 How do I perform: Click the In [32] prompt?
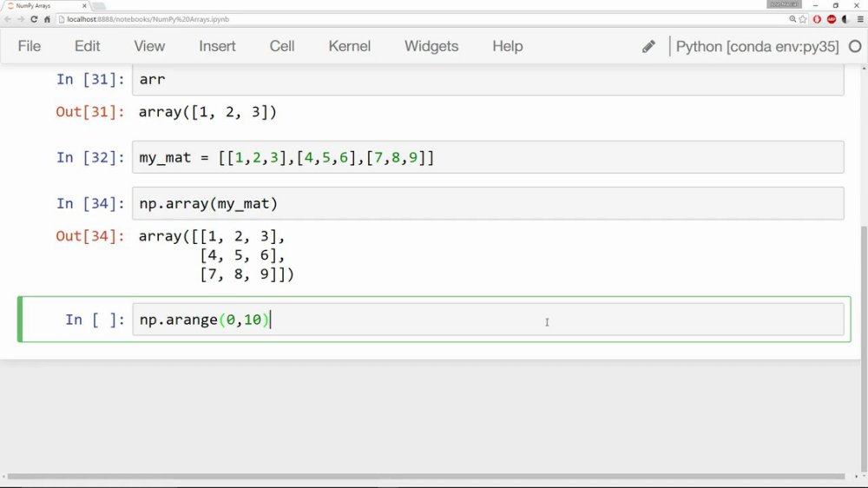(x=90, y=158)
